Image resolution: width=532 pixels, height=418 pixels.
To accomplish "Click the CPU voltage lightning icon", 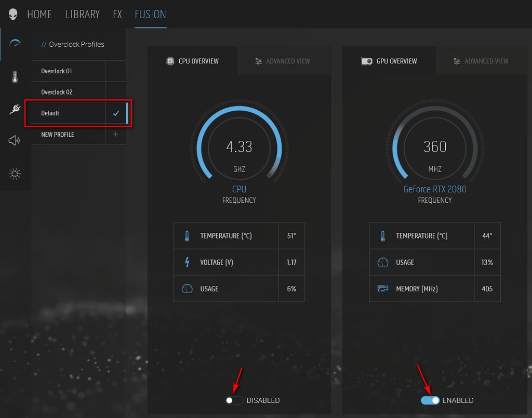I will tap(187, 262).
